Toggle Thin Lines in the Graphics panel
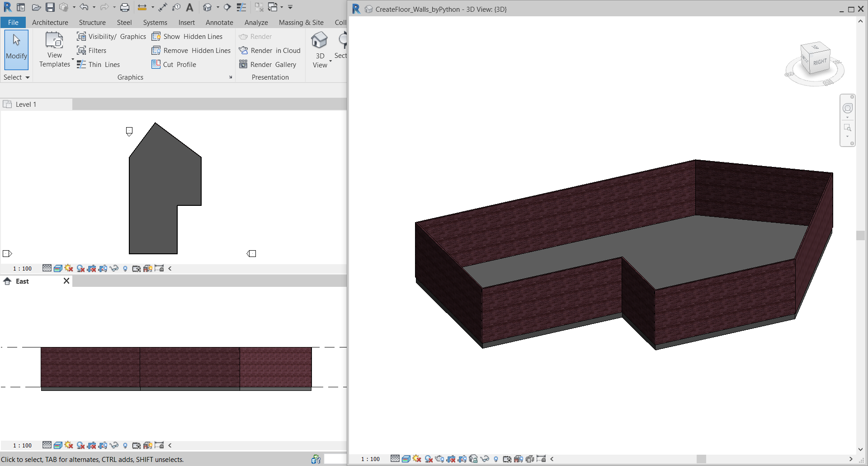Screen dimensions: 868x466 point(99,65)
